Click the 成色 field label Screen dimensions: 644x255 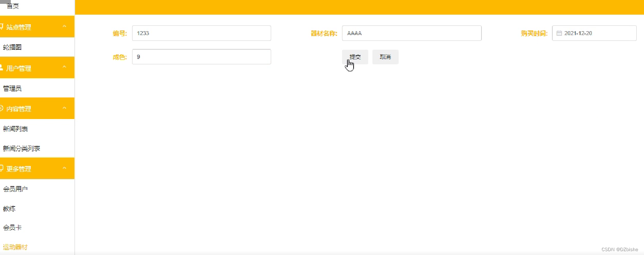point(120,57)
